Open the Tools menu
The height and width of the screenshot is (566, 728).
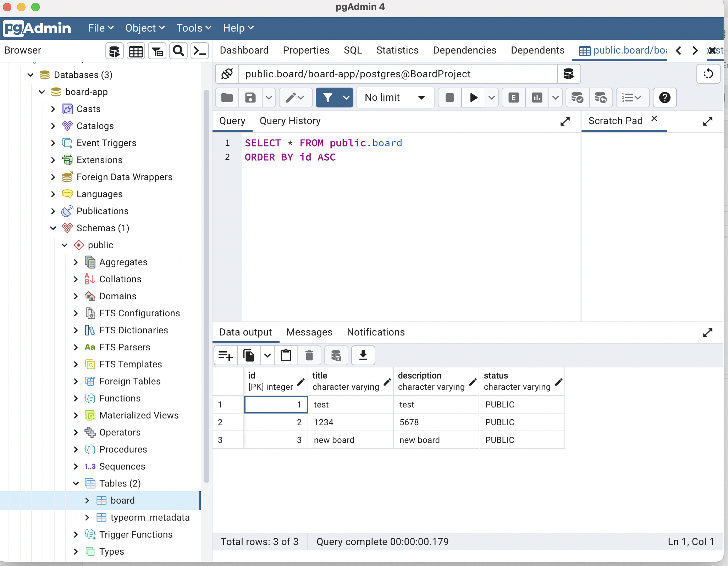pyautogui.click(x=193, y=28)
